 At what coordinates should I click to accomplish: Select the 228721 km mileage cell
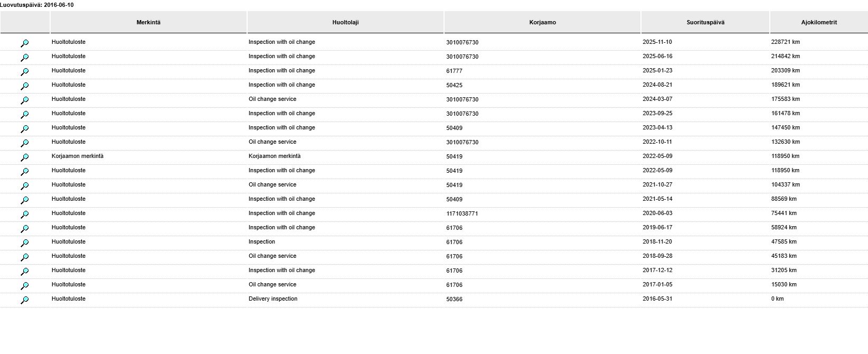[x=785, y=42]
